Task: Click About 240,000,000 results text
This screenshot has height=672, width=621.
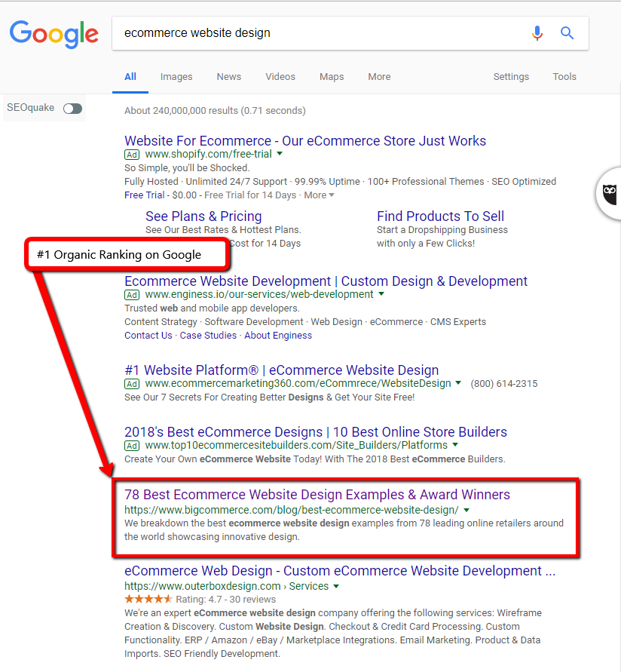Action: tap(215, 111)
